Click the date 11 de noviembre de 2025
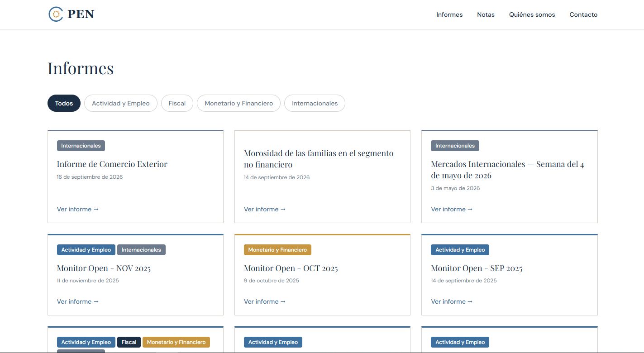The image size is (644, 353). tap(88, 281)
